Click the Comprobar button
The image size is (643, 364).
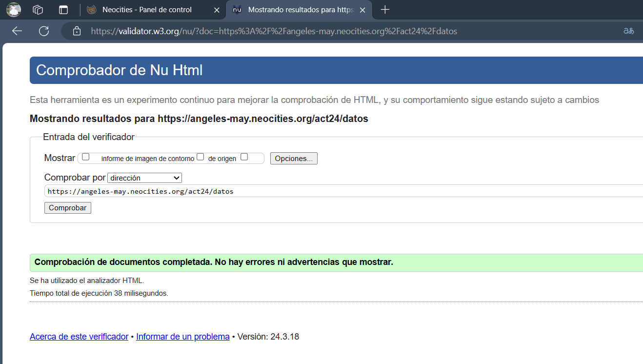click(x=68, y=208)
